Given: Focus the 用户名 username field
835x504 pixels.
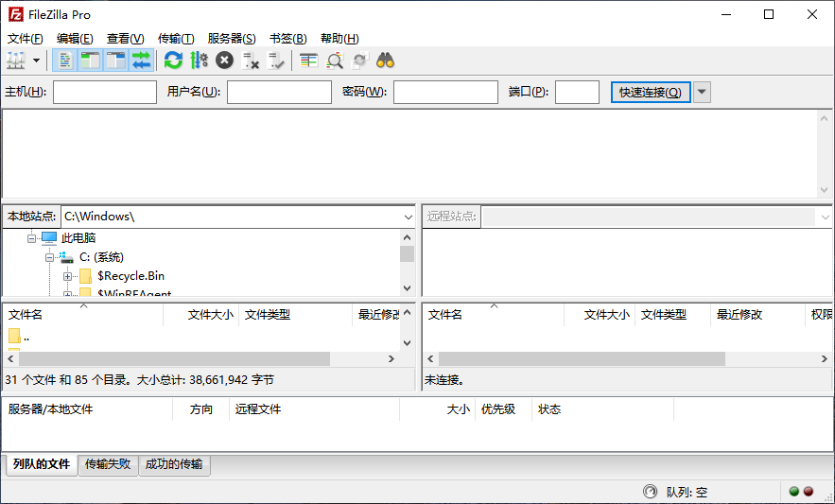Looking at the screenshot, I should [279, 92].
